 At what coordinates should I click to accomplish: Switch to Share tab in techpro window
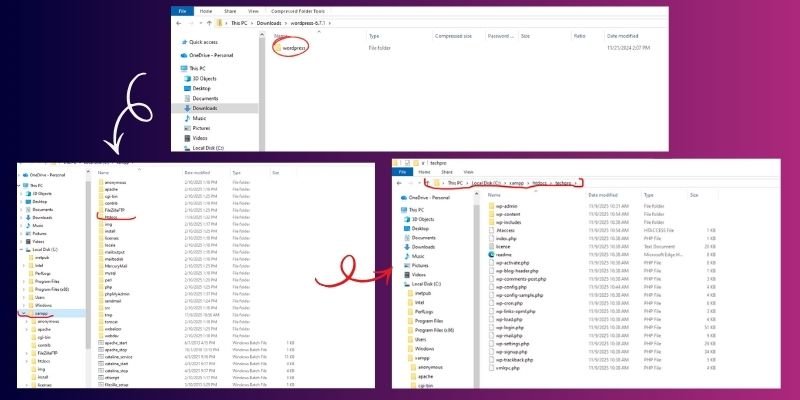pyautogui.click(x=446, y=172)
